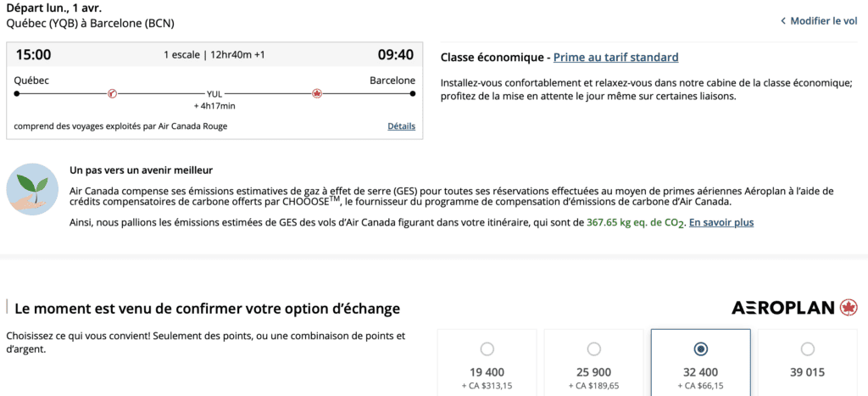Click the + CA $66,15 price label
Screen dimensions: 868x396
pos(700,388)
